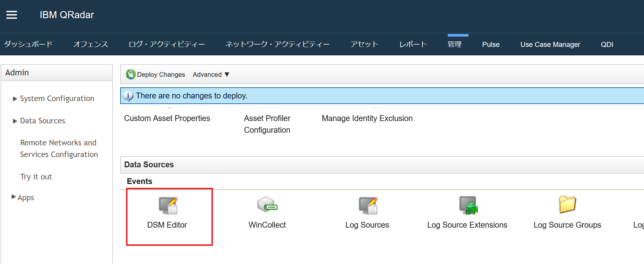
Task: Click the DSM Editor icon
Action: (168, 205)
